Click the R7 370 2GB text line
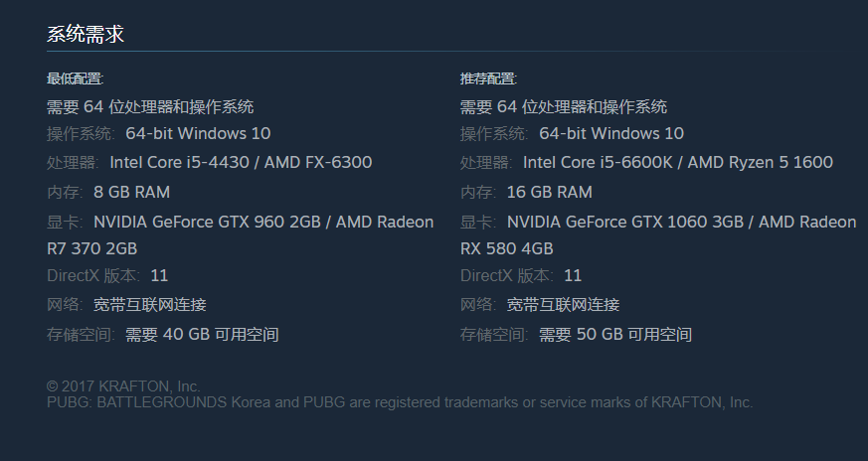Screen dimensions: 868x461 pos(91,249)
